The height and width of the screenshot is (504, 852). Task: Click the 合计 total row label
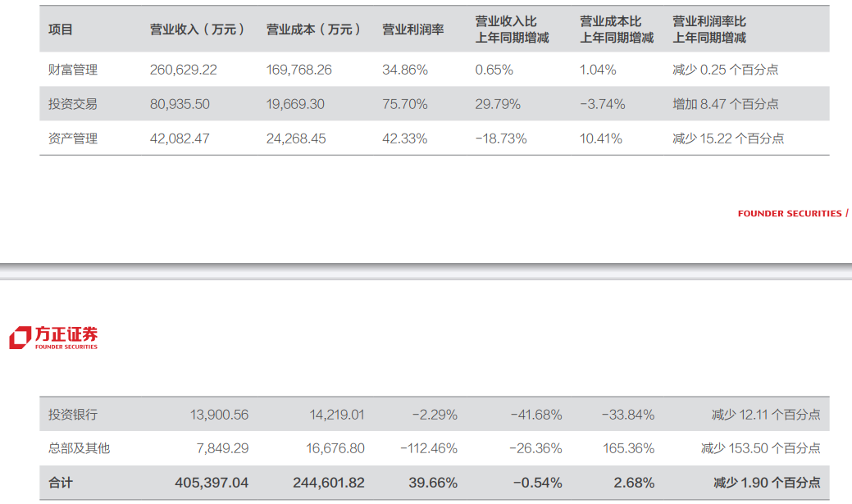61,483
